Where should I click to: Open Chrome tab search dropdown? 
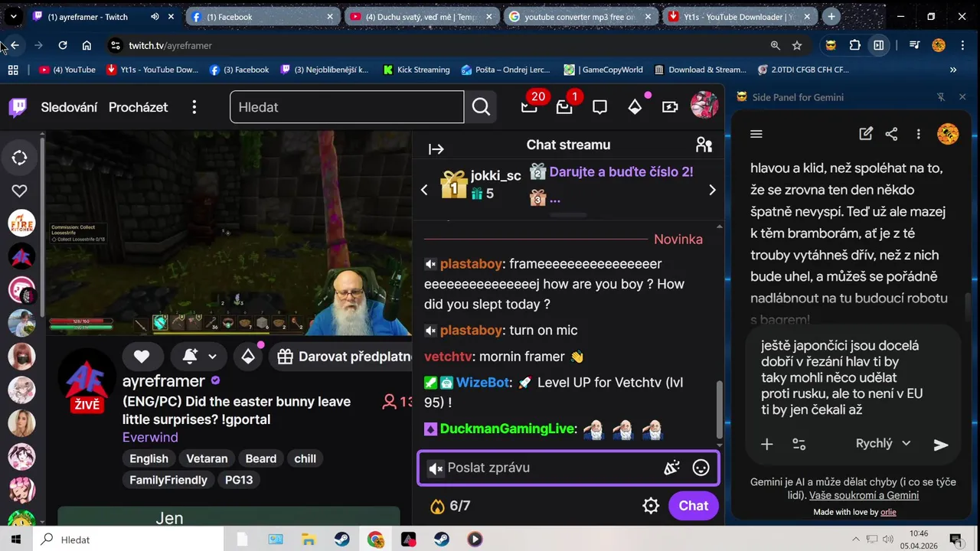13,16
